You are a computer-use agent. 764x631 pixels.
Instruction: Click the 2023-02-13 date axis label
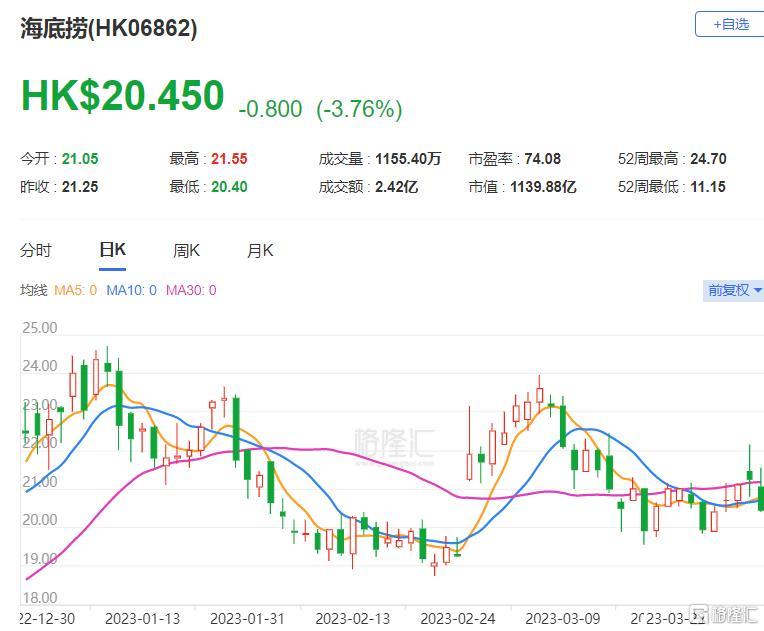[353, 619]
